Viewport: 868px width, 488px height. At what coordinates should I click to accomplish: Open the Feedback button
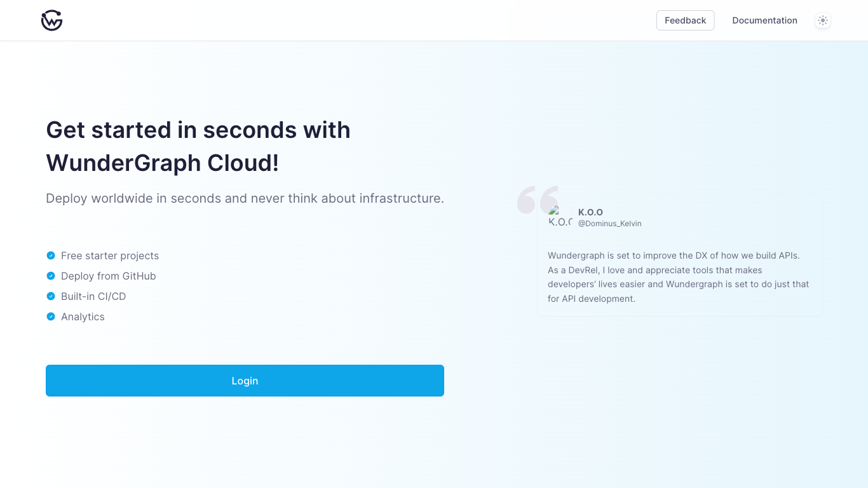coord(685,20)
